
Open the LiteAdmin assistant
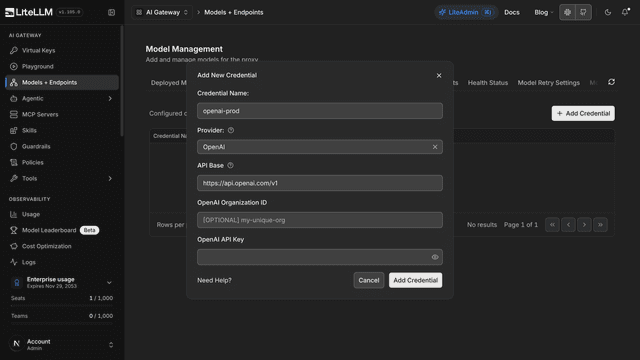click(466, 12)
